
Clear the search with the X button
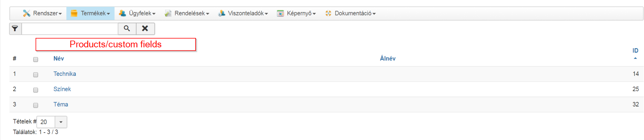click(145, 29)
